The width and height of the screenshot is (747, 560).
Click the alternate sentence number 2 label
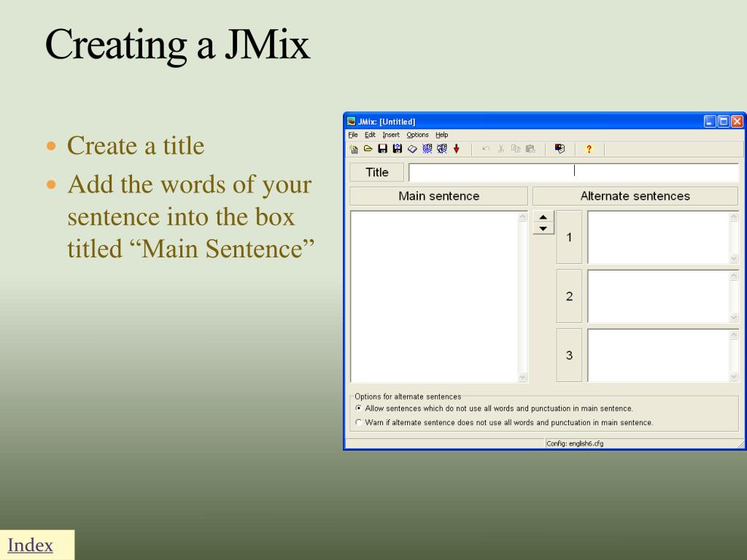(x=569, y=296)
